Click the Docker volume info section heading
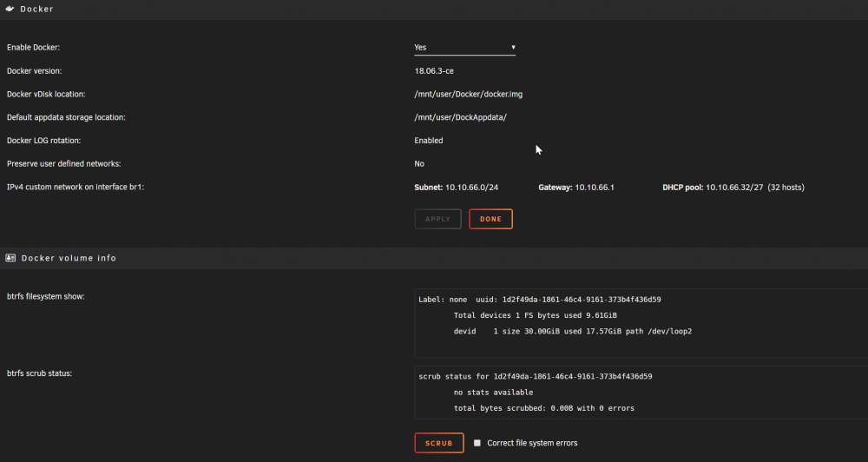Image resolution: width=868 pixels, height=462 pixels. (69, 258)
